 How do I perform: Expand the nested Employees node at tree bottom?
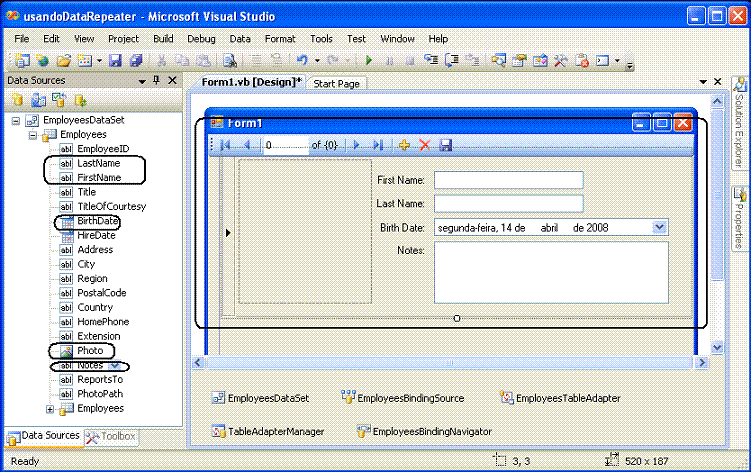[x=49, y=409]
